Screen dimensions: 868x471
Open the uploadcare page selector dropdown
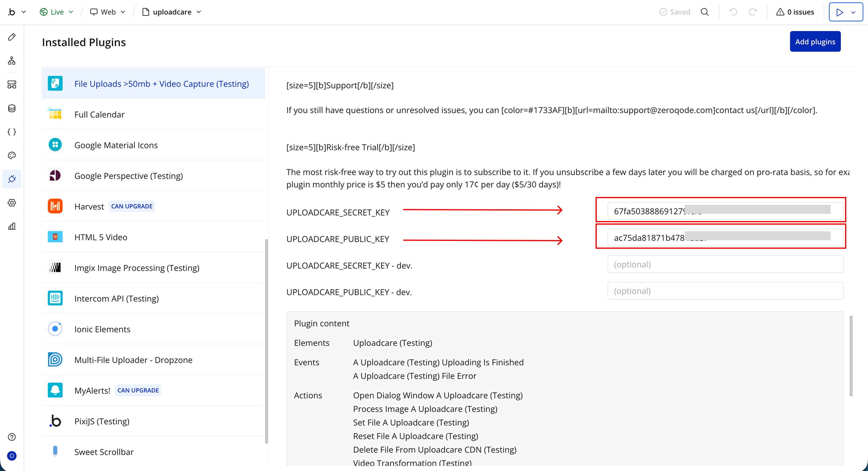172,12
